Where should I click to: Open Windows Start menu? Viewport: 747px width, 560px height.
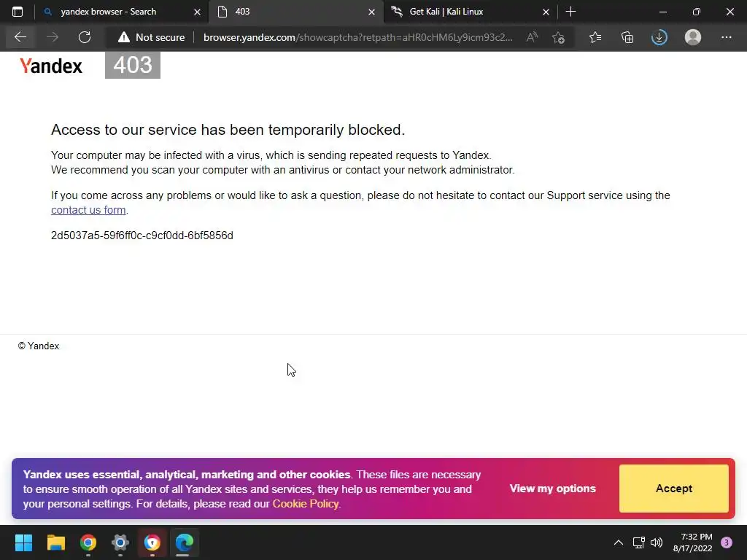pos(23,542)
